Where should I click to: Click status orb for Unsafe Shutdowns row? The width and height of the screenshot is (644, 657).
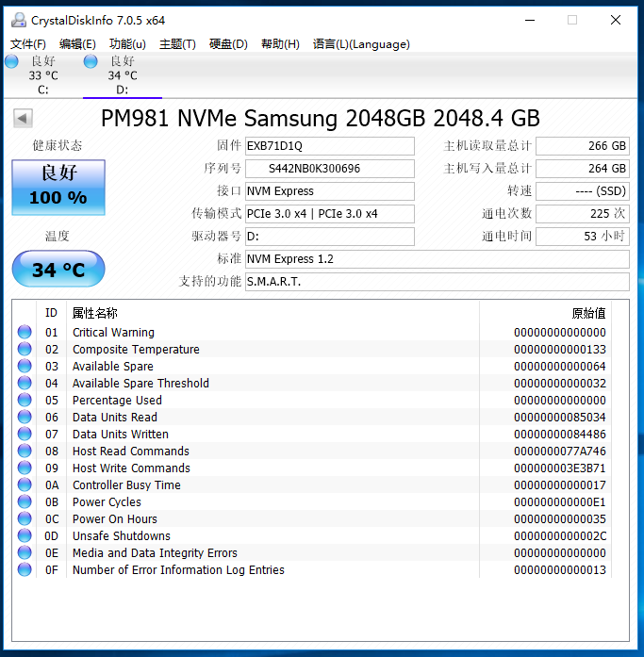(25, 535)
